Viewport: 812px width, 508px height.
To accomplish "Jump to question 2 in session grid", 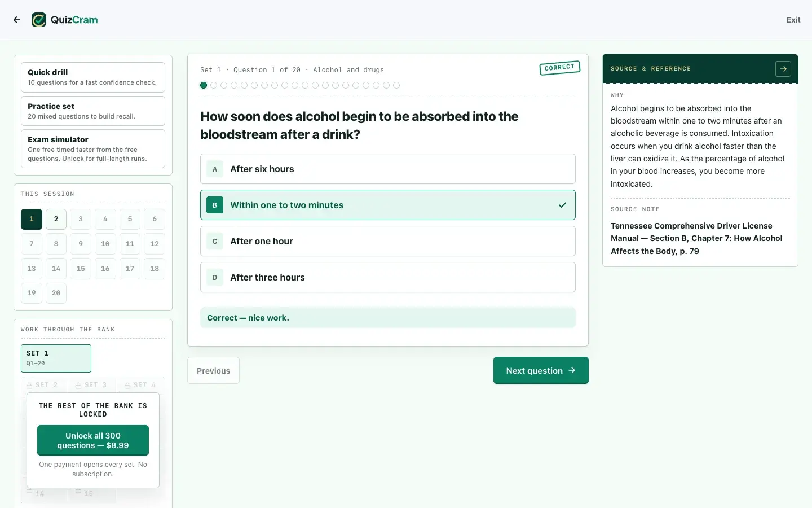I will pyautogui.click(x=56, y=219).
